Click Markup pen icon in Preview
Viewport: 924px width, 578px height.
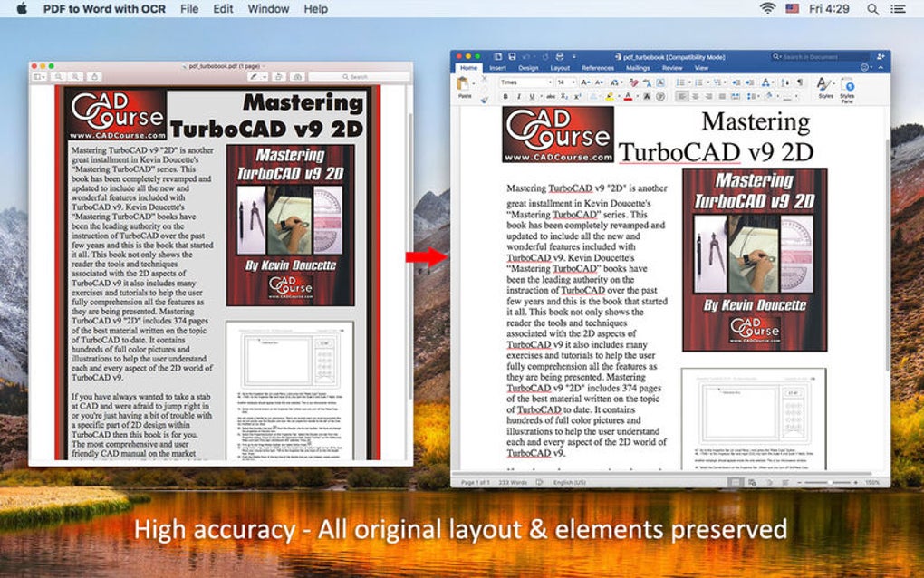tap(254, 77)
